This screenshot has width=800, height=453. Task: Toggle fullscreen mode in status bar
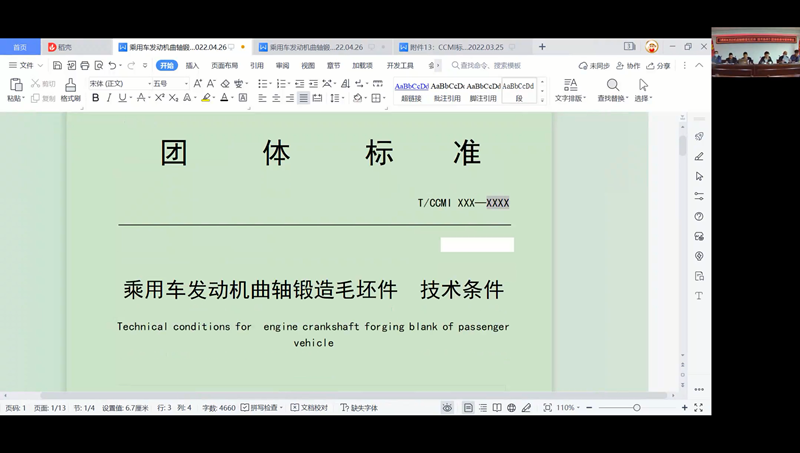point(698,408)
